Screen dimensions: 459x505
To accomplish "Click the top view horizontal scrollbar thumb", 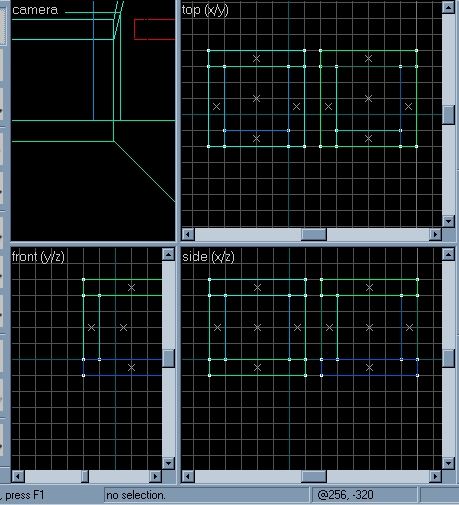I will point(314,234).
